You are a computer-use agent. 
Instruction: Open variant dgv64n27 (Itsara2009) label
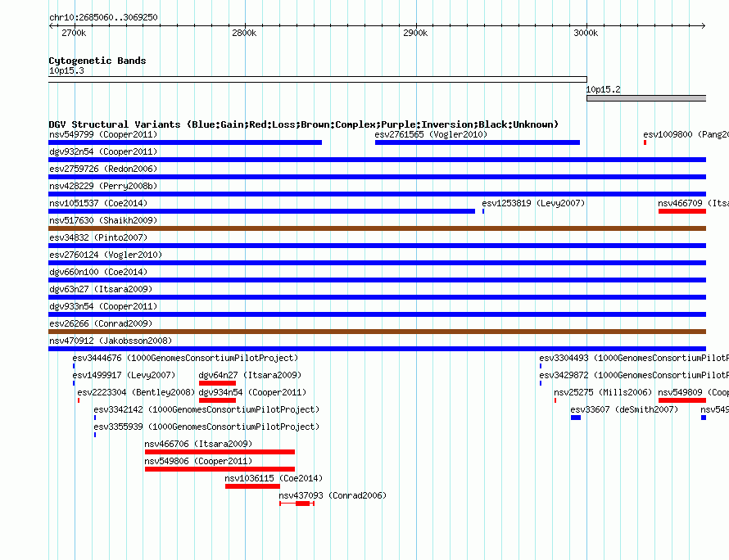250,375
